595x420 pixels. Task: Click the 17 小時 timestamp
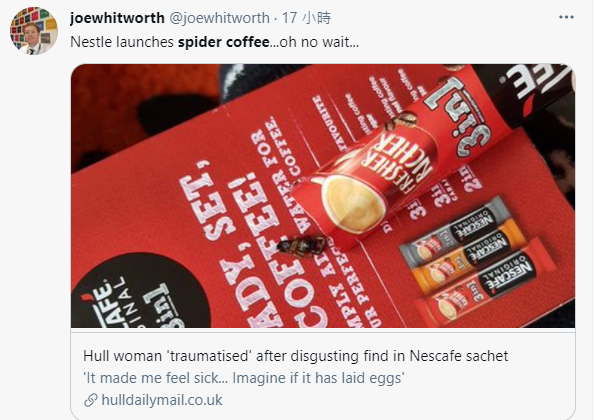pos(306,18)
